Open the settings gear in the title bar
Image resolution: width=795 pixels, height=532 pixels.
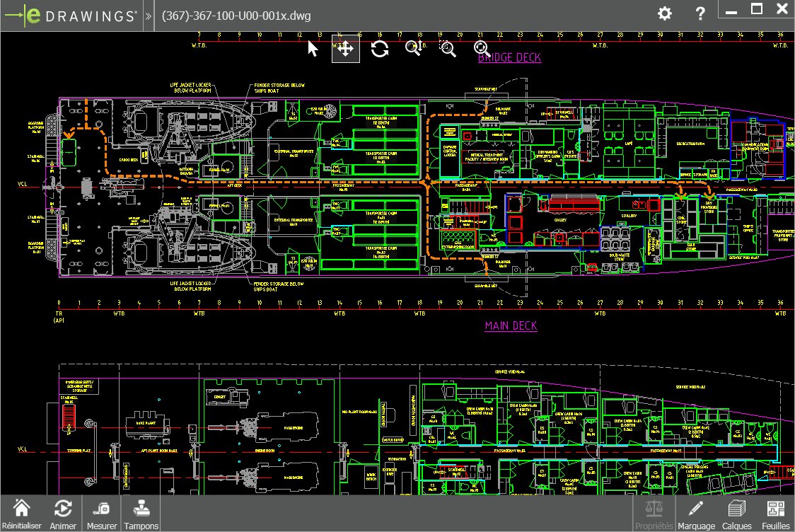click(x=664, y=12)
